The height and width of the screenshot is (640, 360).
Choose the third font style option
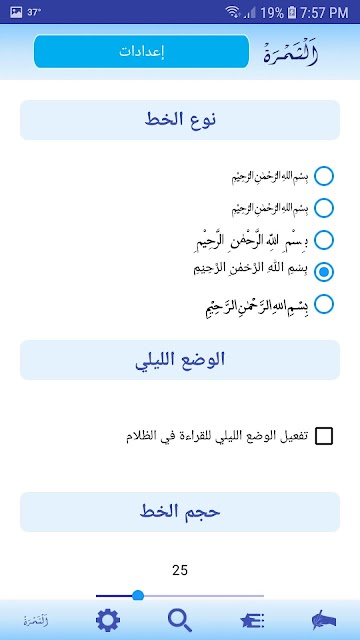pos(324,240)
